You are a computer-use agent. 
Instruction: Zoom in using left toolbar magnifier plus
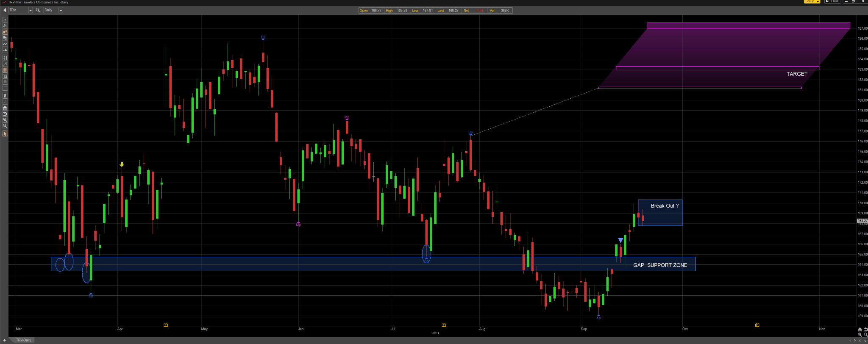[5, 119]
